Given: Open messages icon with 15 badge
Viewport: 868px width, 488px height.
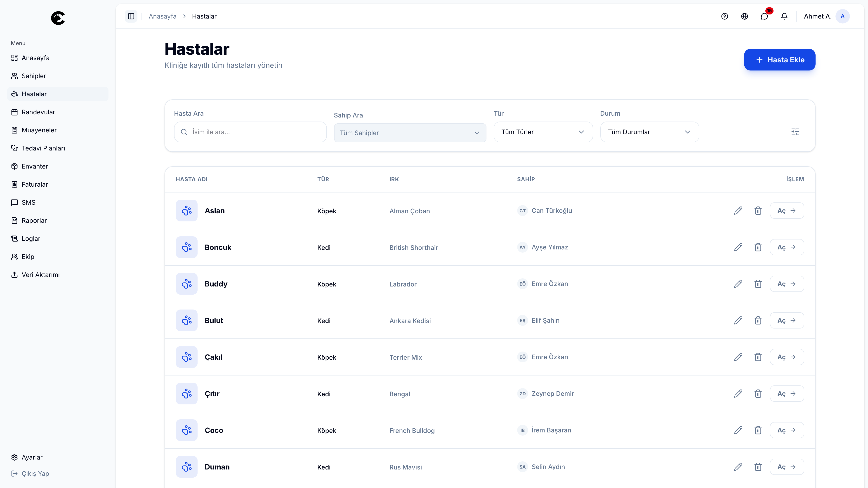Looking at the screenshot, I should click(764, 16).
